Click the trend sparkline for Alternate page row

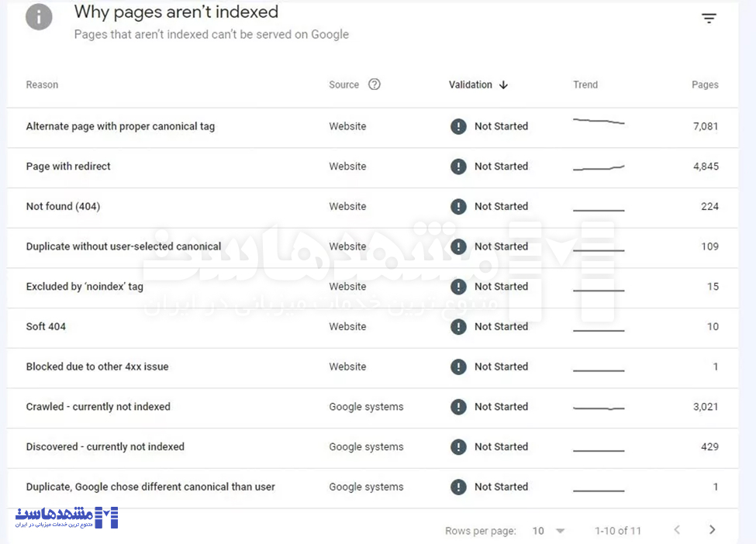598,122
